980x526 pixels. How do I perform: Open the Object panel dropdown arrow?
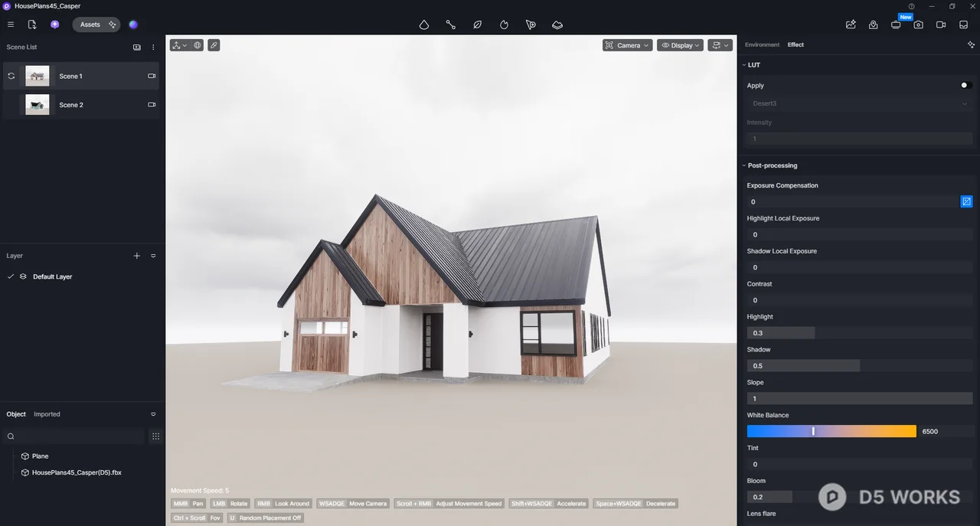coord(153,414)
